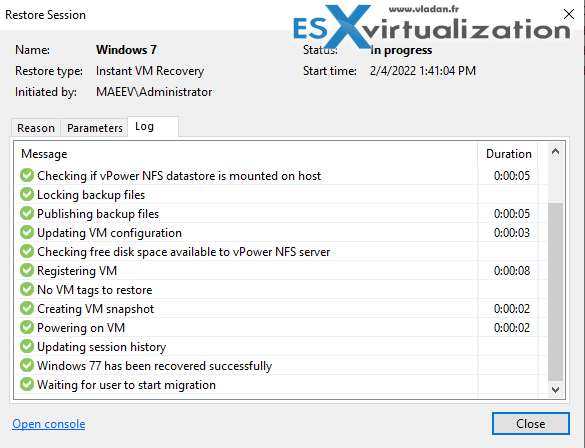
Task: Click the Duration column header
Action: coord(508,154)
